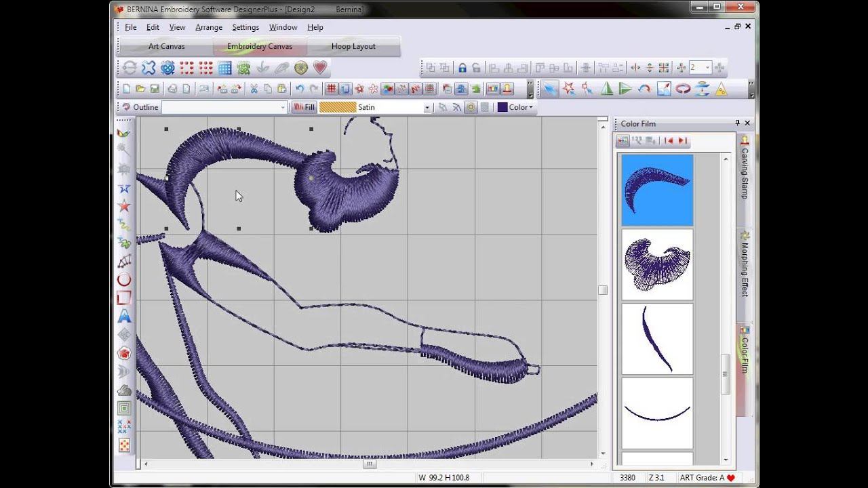Open the Satin fill type dropdown
The image size is (868, 488).
coord(427,108)
